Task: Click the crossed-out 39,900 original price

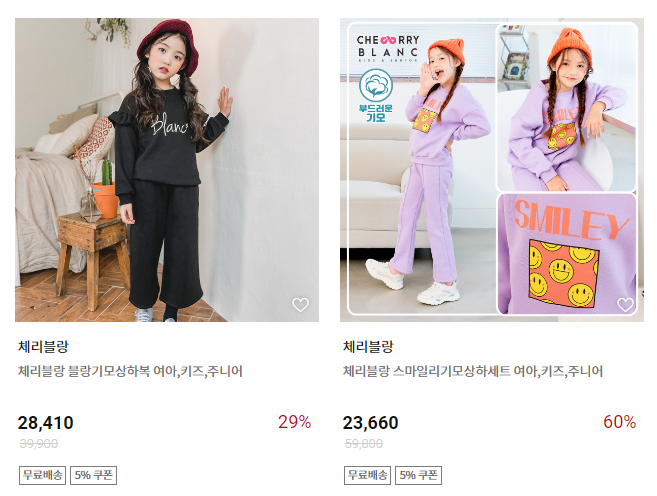Action: pos(39,444)
